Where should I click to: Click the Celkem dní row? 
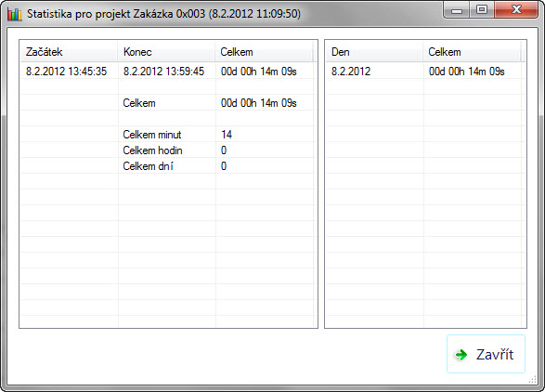click(168, 166)
